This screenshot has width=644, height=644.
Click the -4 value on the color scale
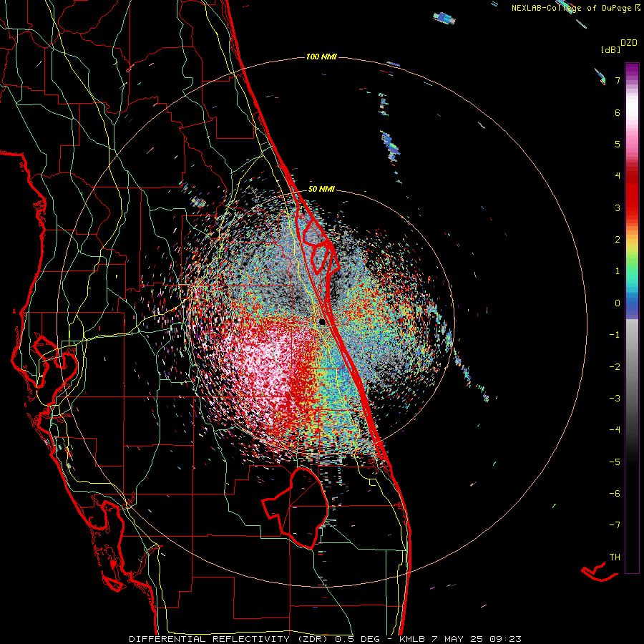pos(615,430)
